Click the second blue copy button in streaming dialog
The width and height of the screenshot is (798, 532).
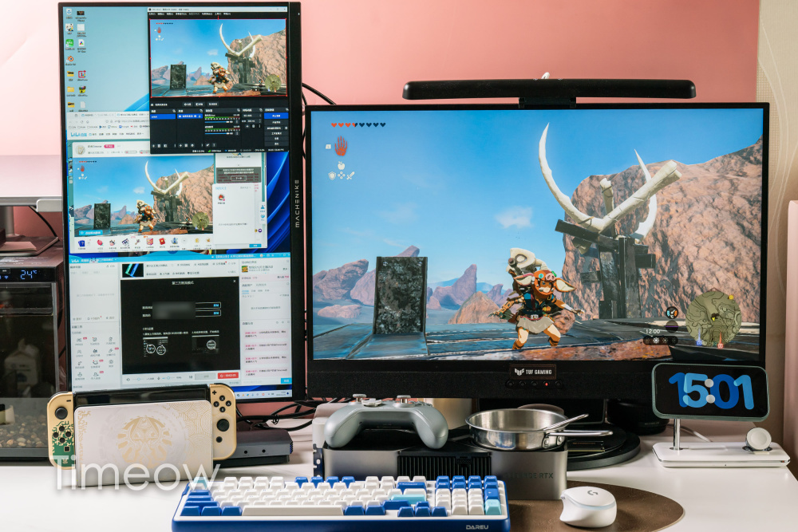pyautogui.click(x=216, y=313)
